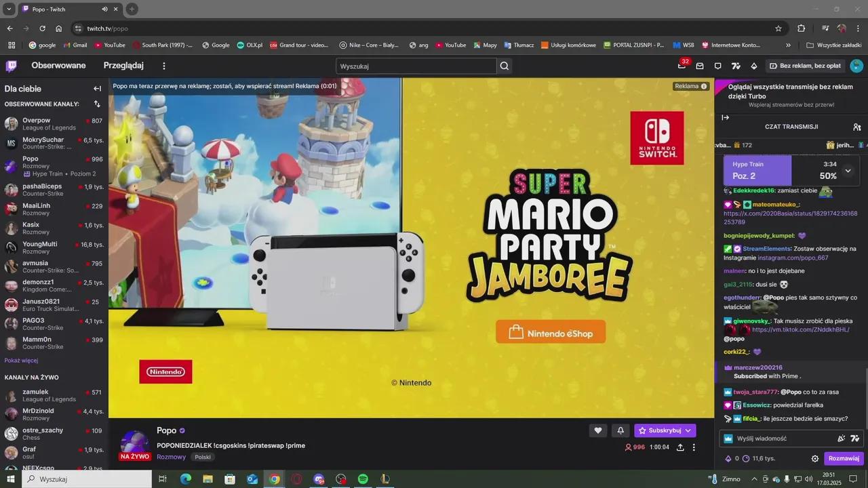This screenshot has width=868, height=488.
Task: Go to the Obserwowane tab
Action: click(58, 66)
